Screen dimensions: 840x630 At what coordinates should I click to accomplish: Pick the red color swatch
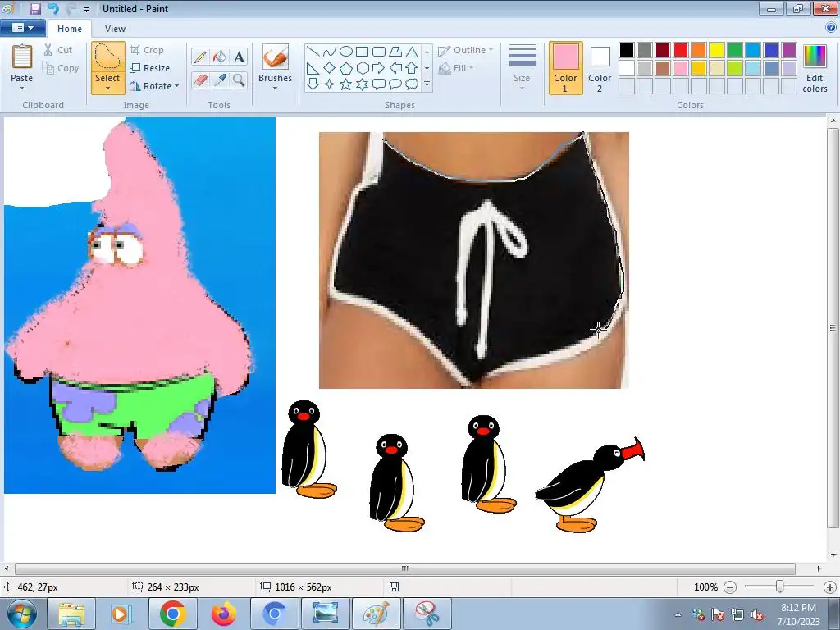pos(681,50)
